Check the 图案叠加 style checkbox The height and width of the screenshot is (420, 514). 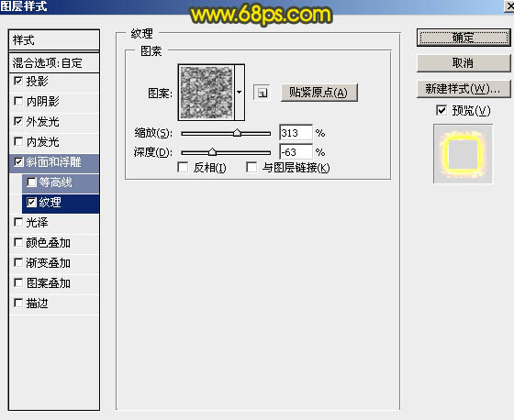[18, 283]
